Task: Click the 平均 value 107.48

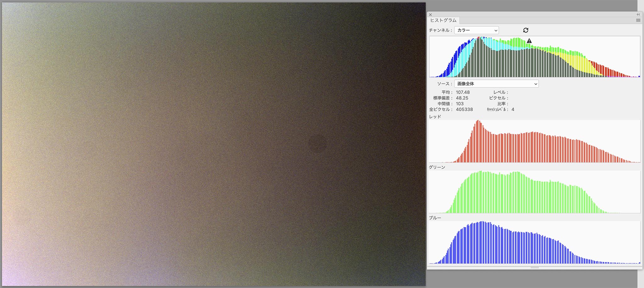Action: (x=463, y=92)
